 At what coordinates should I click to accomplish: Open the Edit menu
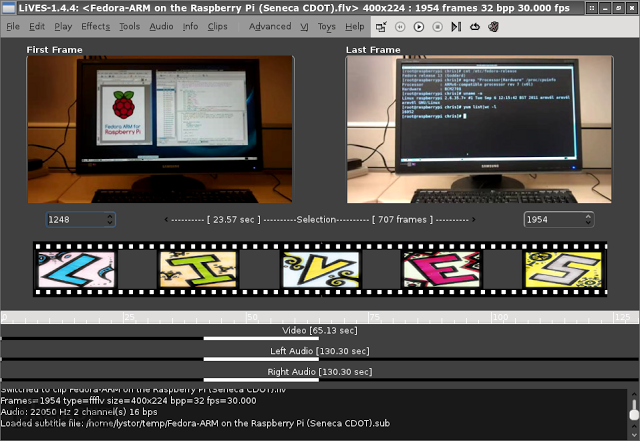pos(37,27)
